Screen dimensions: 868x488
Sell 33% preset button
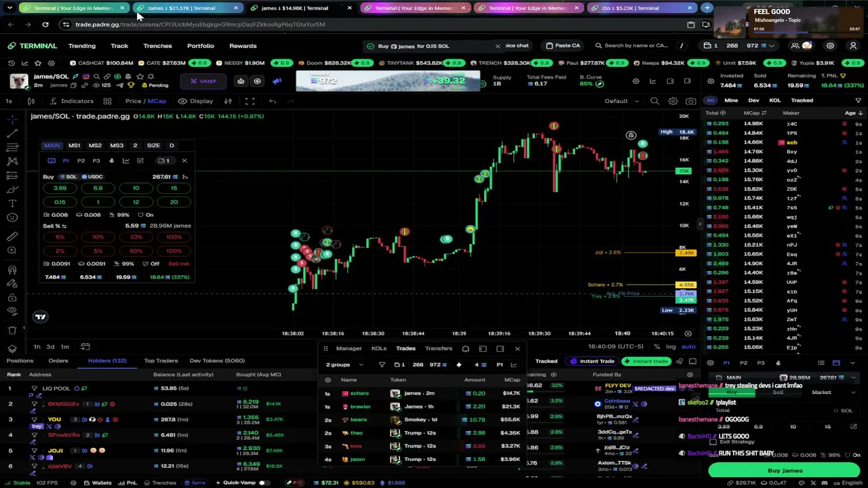point(136,237)
